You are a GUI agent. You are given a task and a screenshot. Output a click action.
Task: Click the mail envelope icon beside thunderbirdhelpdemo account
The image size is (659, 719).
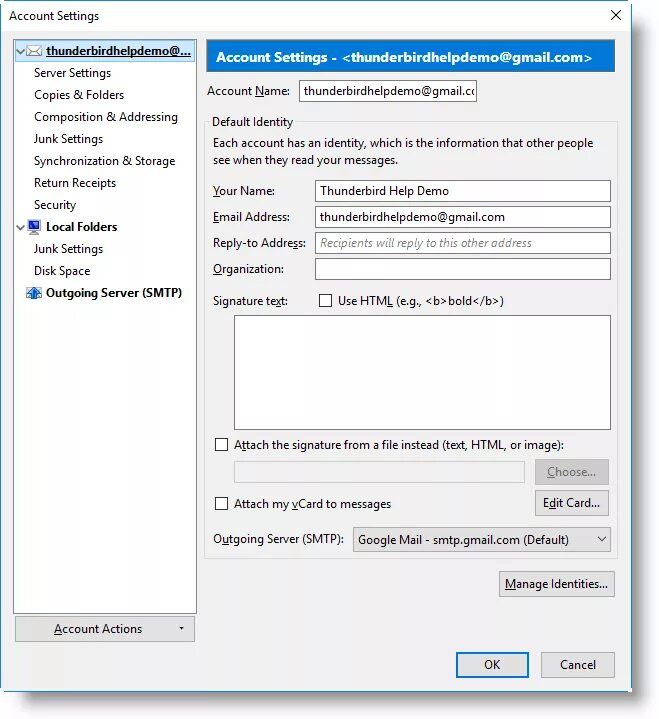(x=34, y=51)
